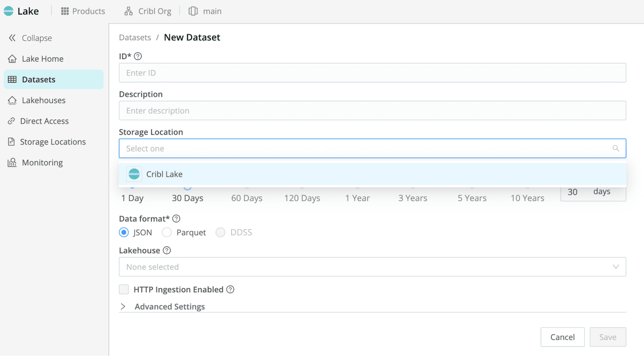Click HTTP Ingestion Enabled help icon
This screenshot has width=644, height=356.
click(230, 290)
